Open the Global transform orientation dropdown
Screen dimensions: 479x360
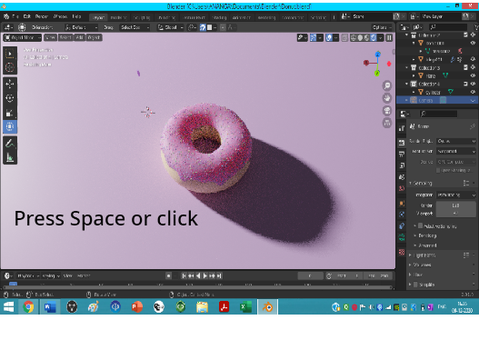tap(170, 27)
